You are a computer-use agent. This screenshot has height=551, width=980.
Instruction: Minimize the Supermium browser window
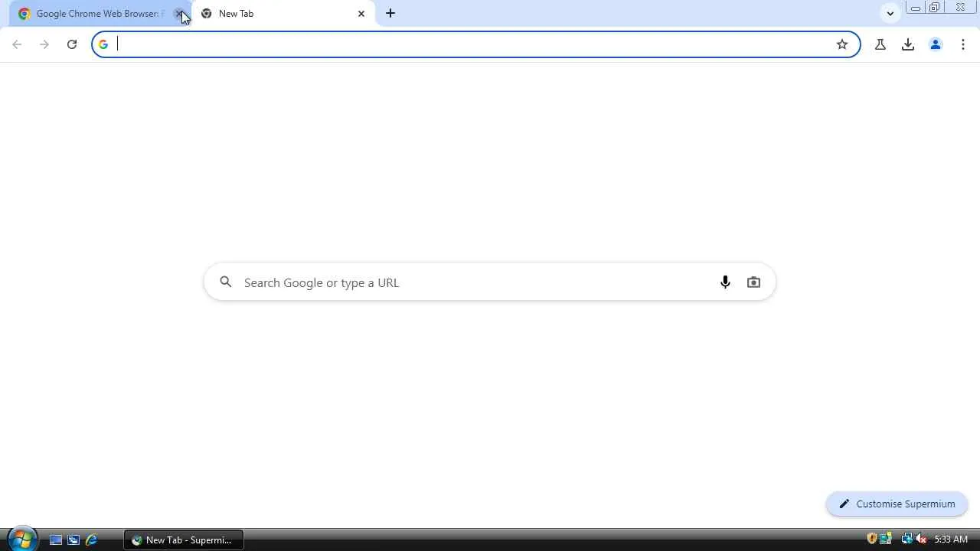click(x=915, y=8)
